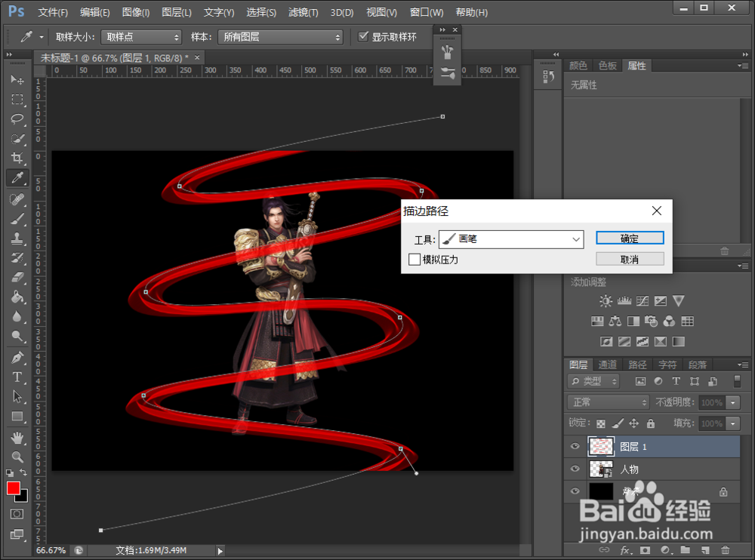Open the 文件(F) menu

point(53,13)
